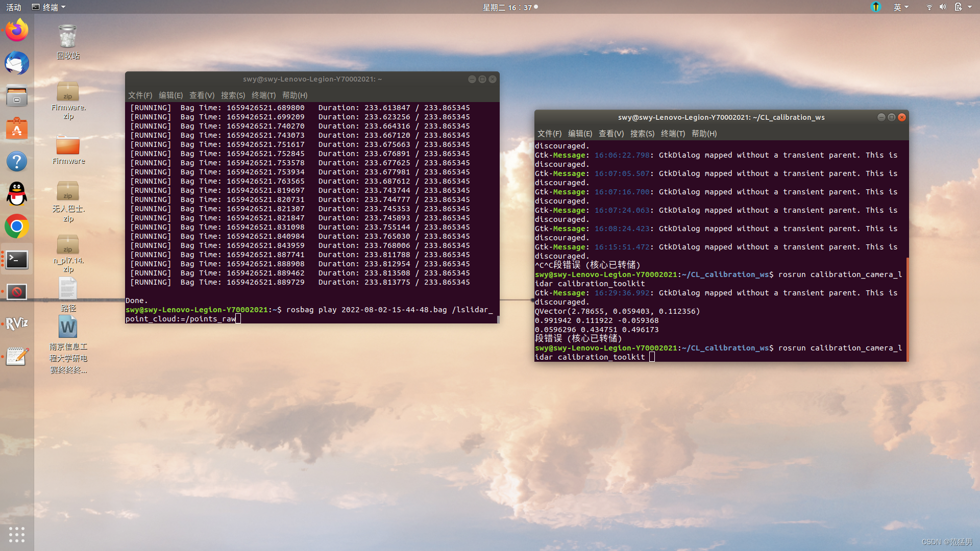980x551 pixels.
Task: Show all applications grid
Action: tap(17, 534)
